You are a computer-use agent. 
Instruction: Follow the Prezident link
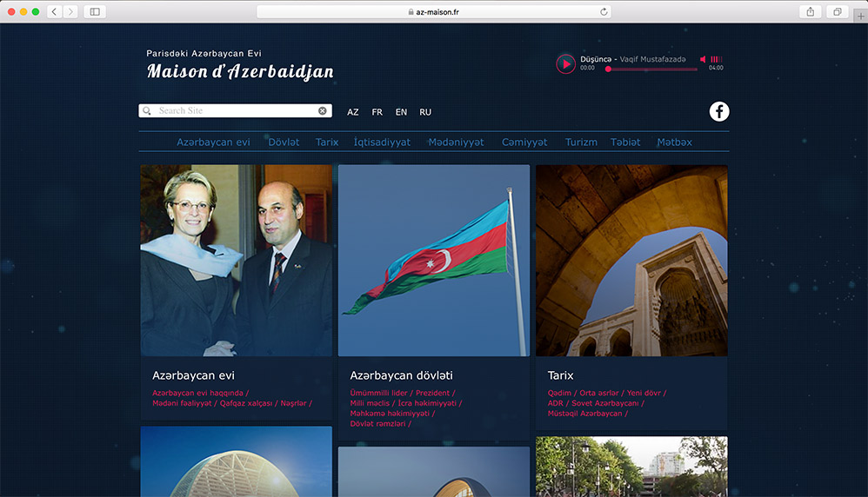[433, 393]
